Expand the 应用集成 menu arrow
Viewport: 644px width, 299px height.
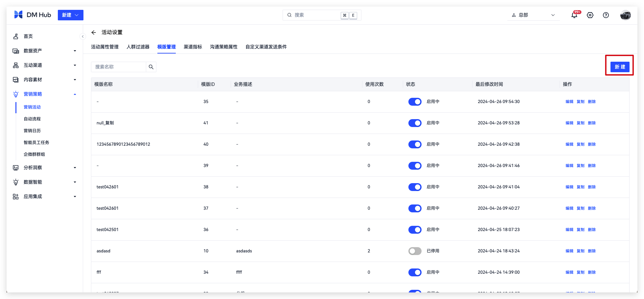75,197
